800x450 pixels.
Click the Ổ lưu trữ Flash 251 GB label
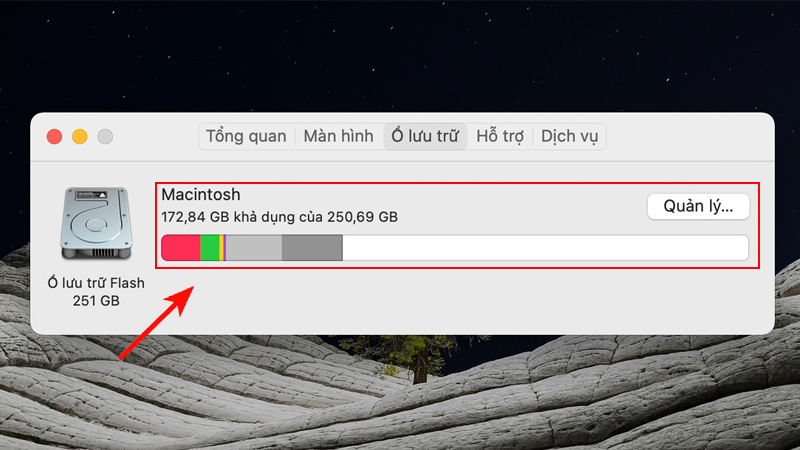96,292
